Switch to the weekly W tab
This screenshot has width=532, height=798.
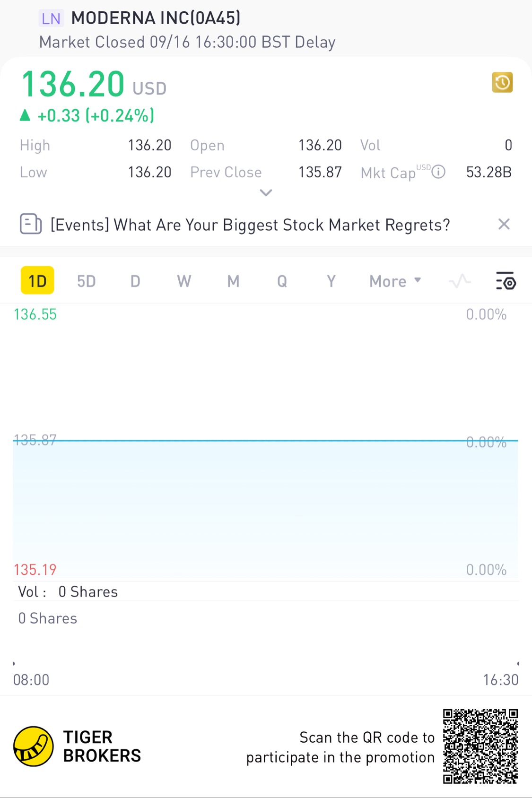[x=184, y=281]
